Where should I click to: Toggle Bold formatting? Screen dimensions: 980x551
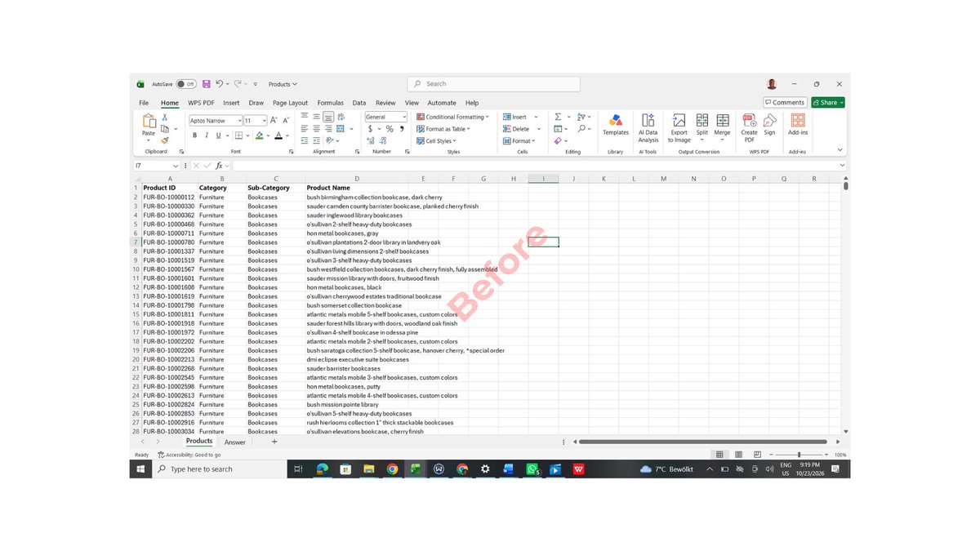point(194,136)
